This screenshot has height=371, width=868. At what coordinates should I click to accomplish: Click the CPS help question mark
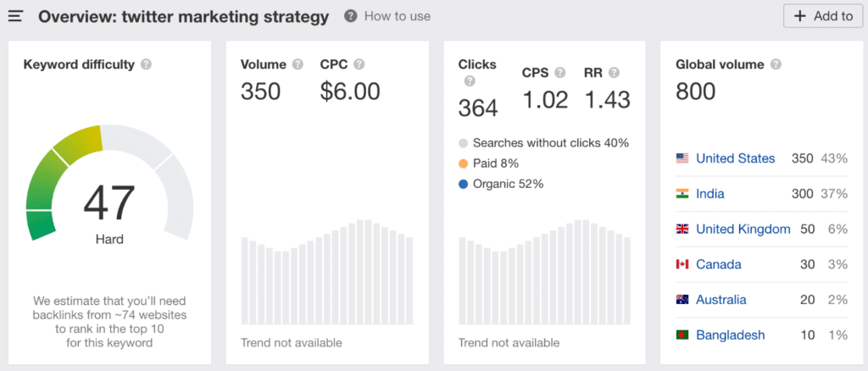[560, 73]
